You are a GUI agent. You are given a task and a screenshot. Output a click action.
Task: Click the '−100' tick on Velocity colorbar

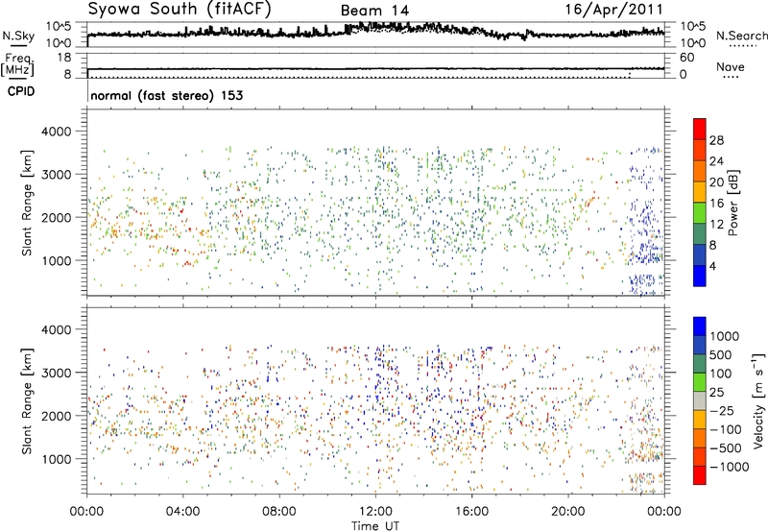(x=725, y=429)
